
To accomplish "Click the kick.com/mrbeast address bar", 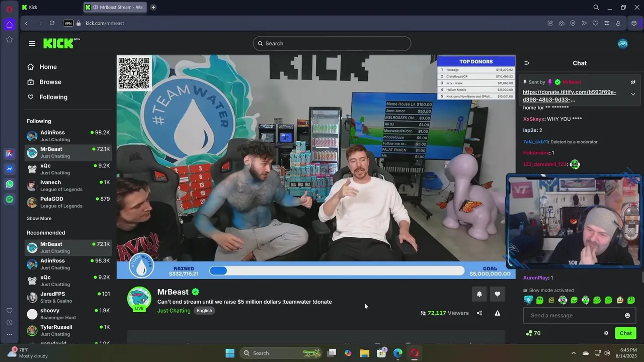I will pos(105,23).
